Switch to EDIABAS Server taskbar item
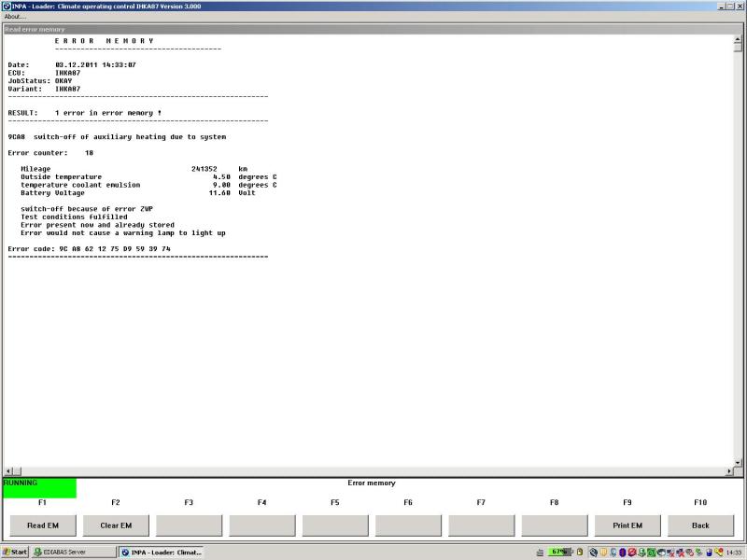The height and width of the screenshot is (560, 747). (x=74, y=552)
